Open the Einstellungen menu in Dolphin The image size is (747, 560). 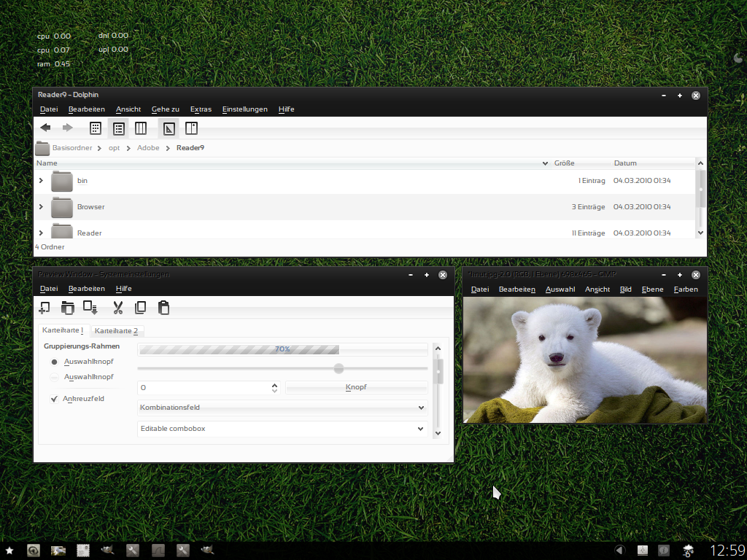point(244,109)
